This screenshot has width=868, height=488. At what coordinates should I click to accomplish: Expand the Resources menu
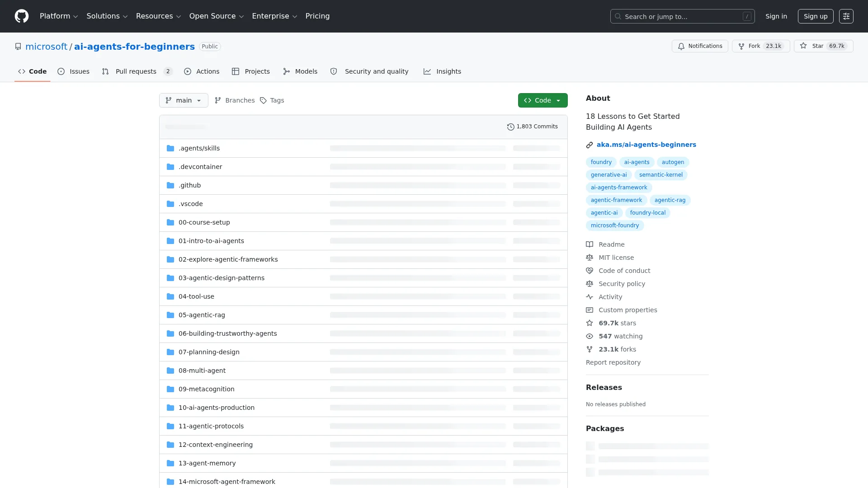click(x=158, y=16)
